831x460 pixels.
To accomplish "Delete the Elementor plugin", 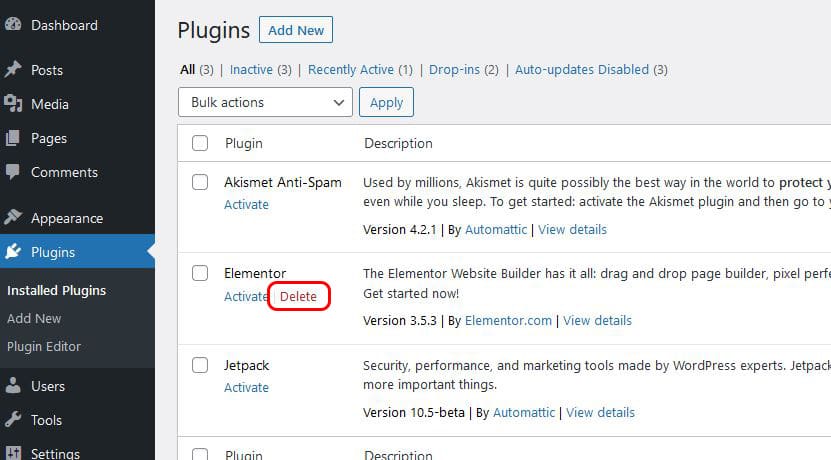I will (298, 297).
